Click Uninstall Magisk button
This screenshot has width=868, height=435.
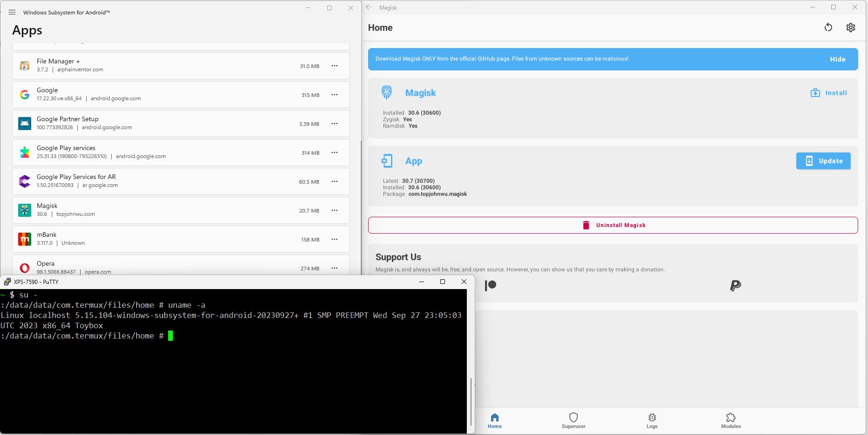[613, 225]
